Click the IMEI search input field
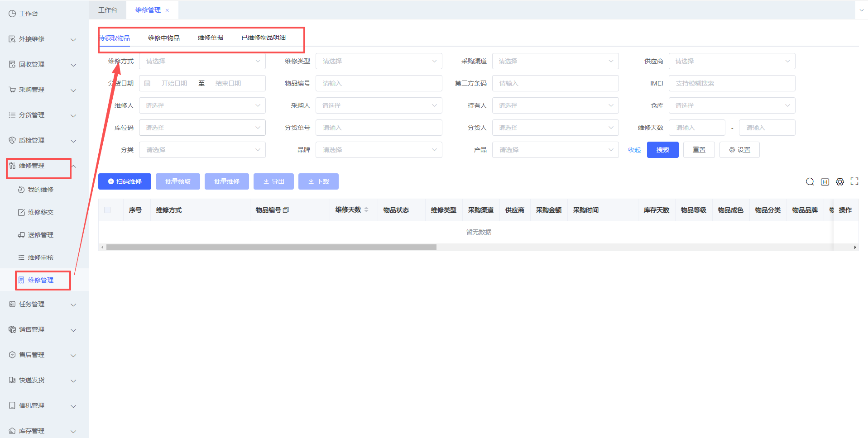This screenshot has height=438, width=868. coord(731,83)
